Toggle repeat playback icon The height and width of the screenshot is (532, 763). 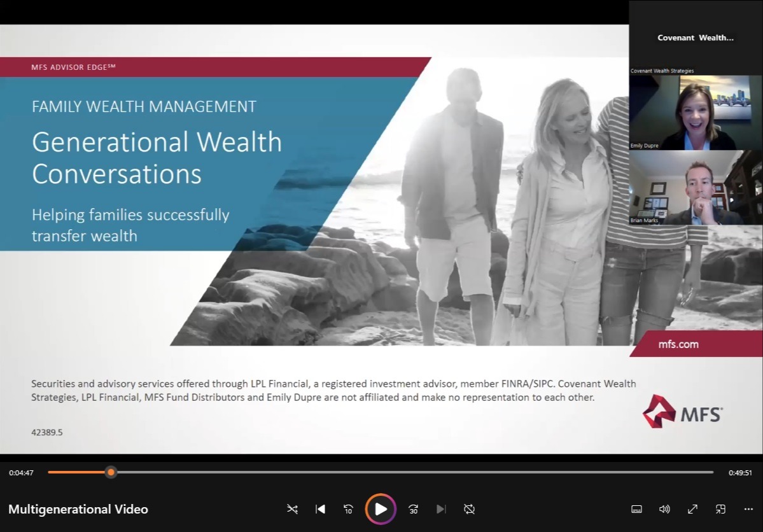click(469, 509)
